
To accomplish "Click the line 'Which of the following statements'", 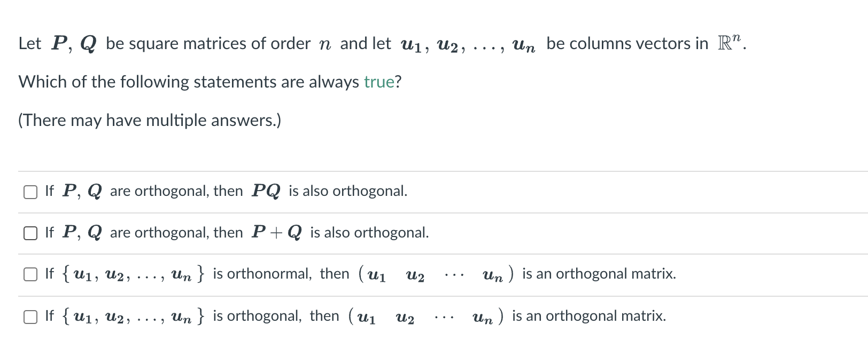I will (x=208, y=81).
